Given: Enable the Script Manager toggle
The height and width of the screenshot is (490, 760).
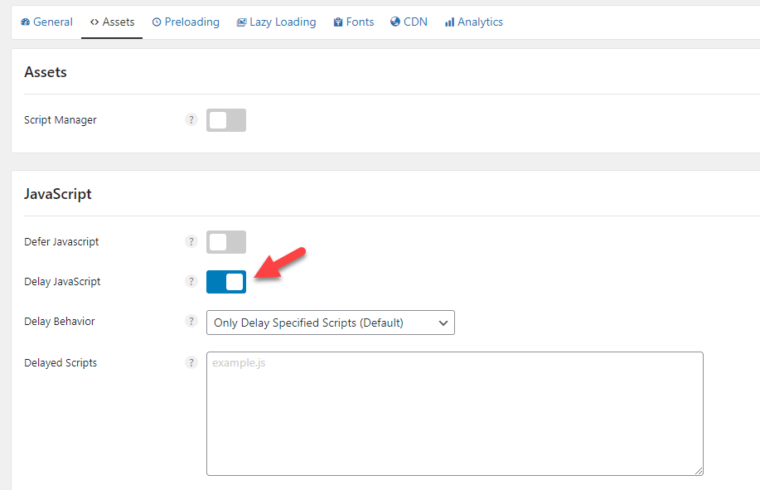Looking at the screenshot, I should 226,120.
